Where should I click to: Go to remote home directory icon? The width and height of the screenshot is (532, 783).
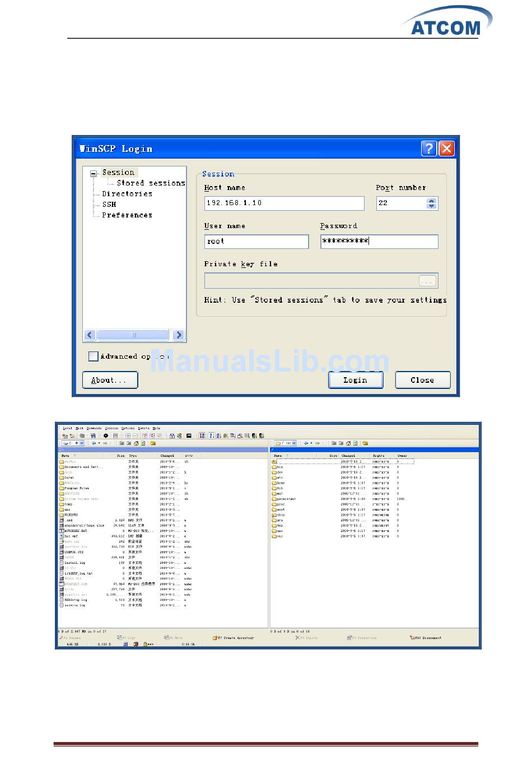348,443
